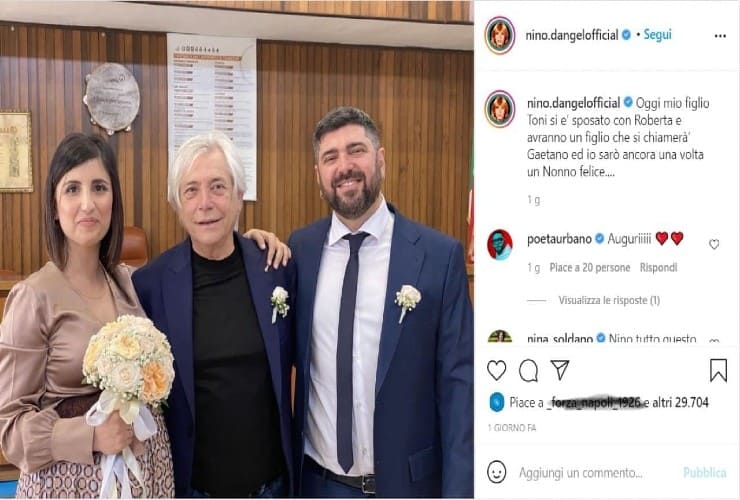This screenshot has width=740, height=500.
Task: Click the nino.dangelofficial username in the caption
Action: pos(573,102)
